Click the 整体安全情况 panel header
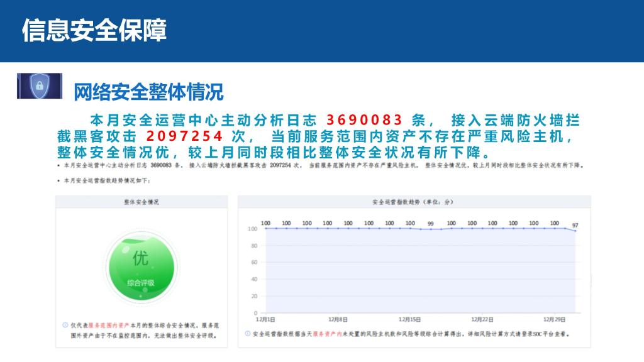644x362 pixels. point(141,202)
